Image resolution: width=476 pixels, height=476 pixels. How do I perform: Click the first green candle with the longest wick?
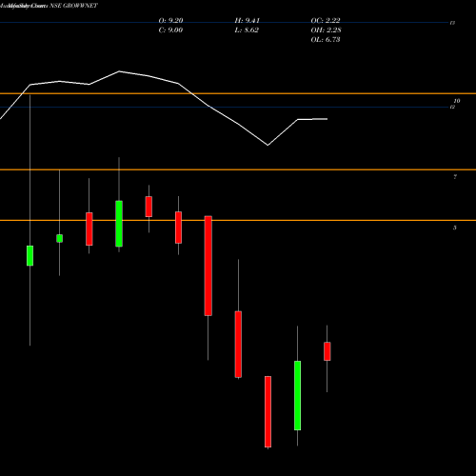30,256
